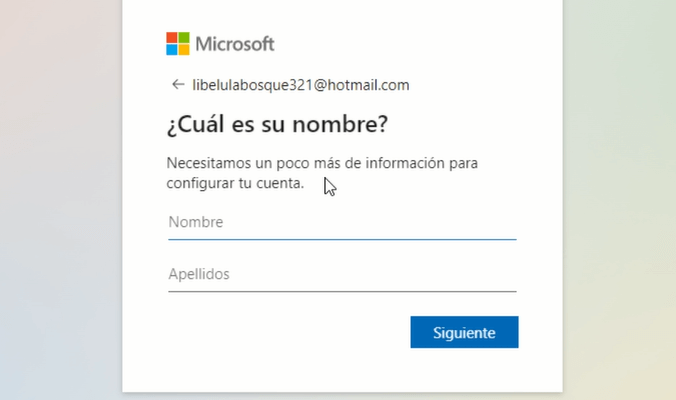
Task: Click the Microsoft four-square logo
Action: (178, 44)
